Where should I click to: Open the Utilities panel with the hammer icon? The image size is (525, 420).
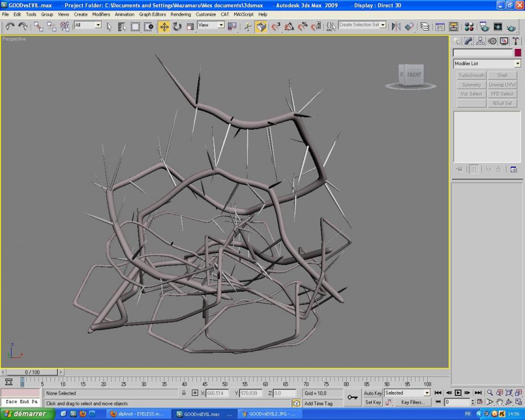(516, 41)
